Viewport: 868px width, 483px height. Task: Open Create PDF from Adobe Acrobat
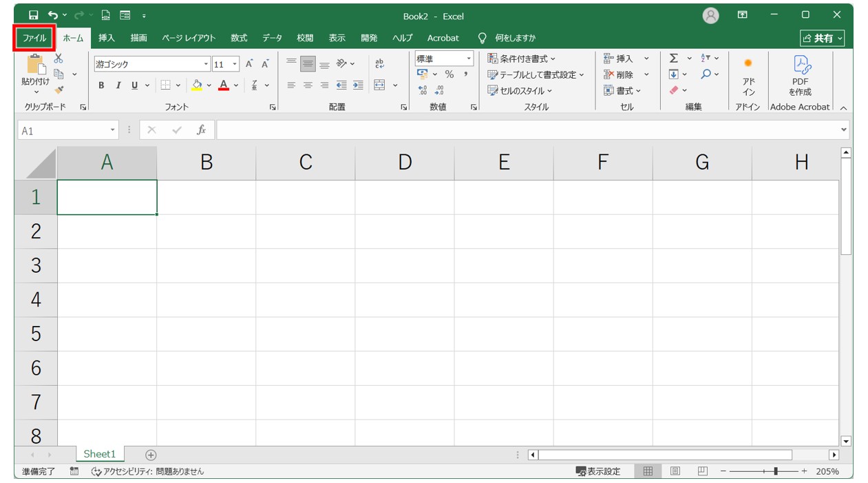[801, 76]
